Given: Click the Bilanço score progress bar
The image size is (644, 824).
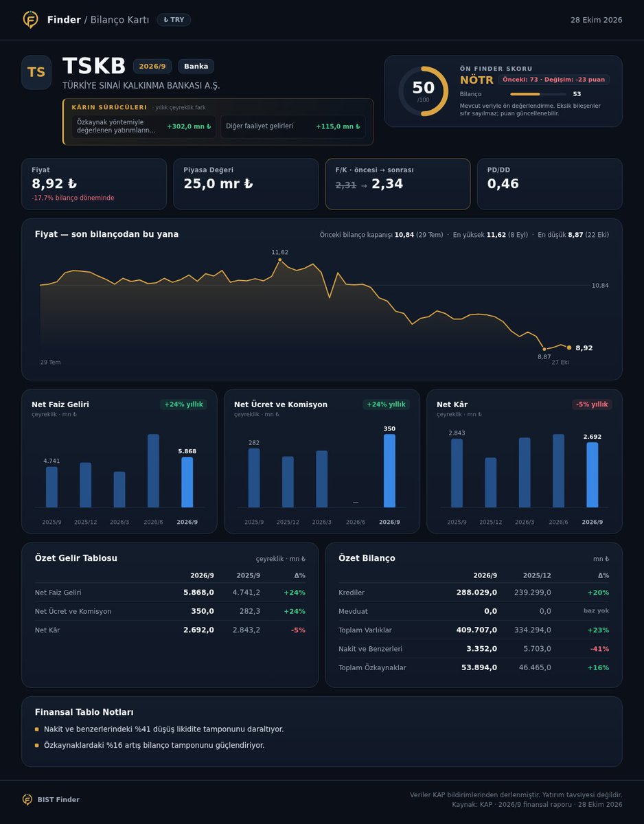Looking at the screenshot, I should point(538,94).
